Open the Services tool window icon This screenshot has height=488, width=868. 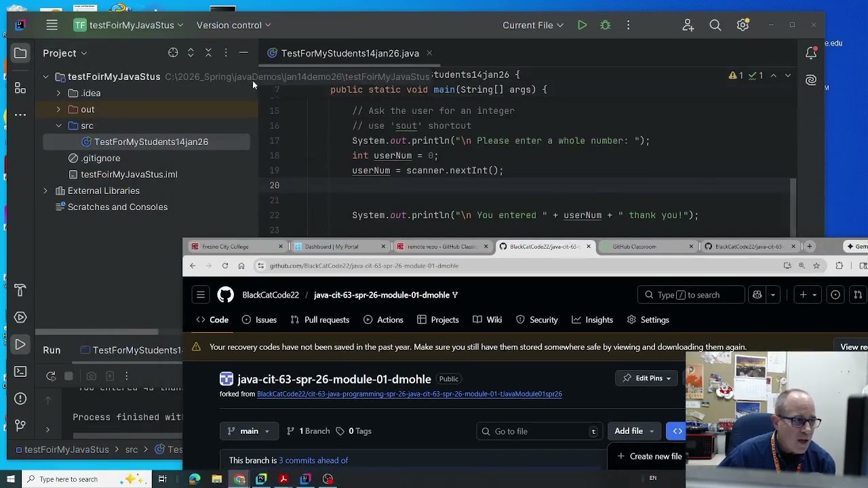(20, 317)
